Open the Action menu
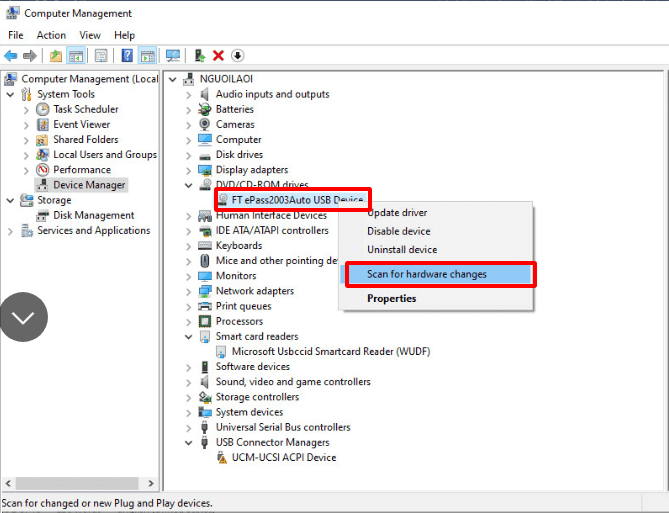669x513 pixels. coord(51,35)
